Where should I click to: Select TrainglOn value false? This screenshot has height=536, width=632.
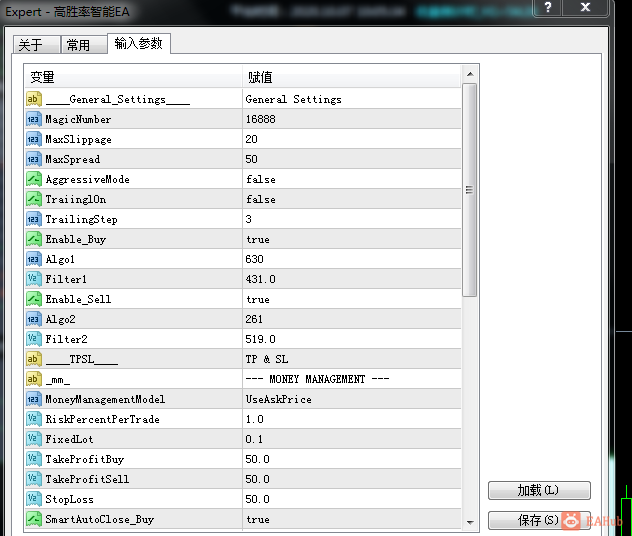(352, 199)
